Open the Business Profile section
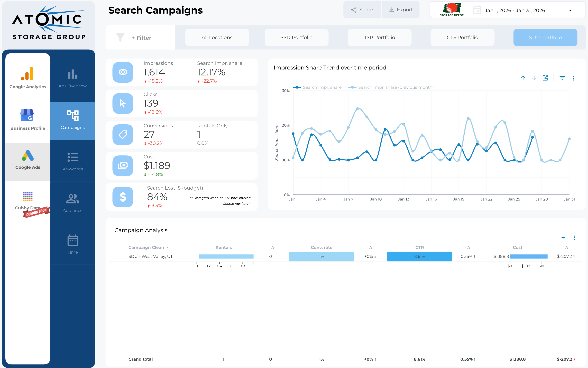 tap(28, 119)
